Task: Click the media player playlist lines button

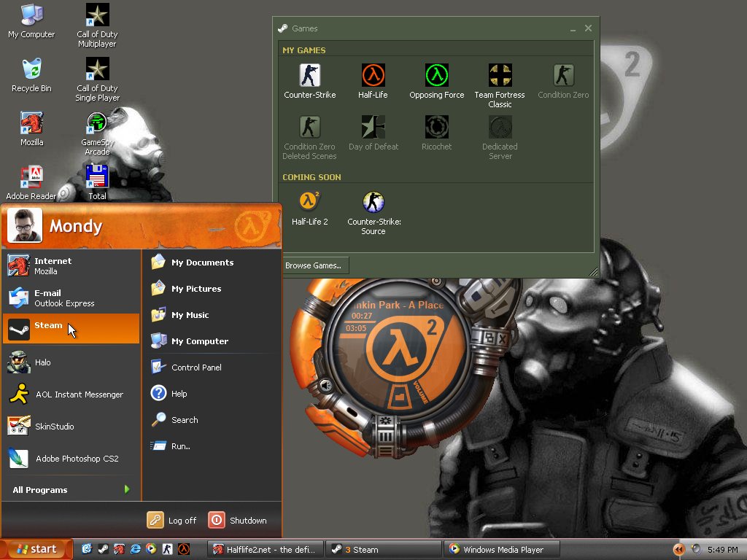Action: click(x=385, y=451)
